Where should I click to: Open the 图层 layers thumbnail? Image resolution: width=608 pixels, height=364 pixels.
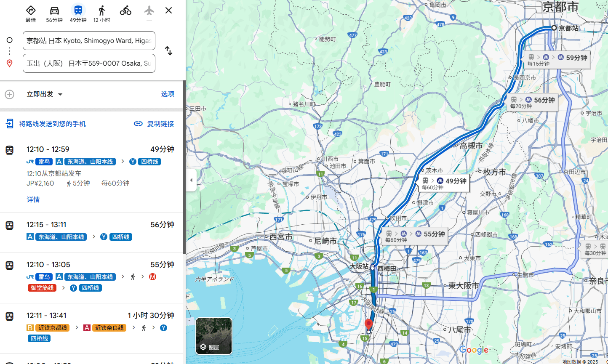tap(214, 336)
